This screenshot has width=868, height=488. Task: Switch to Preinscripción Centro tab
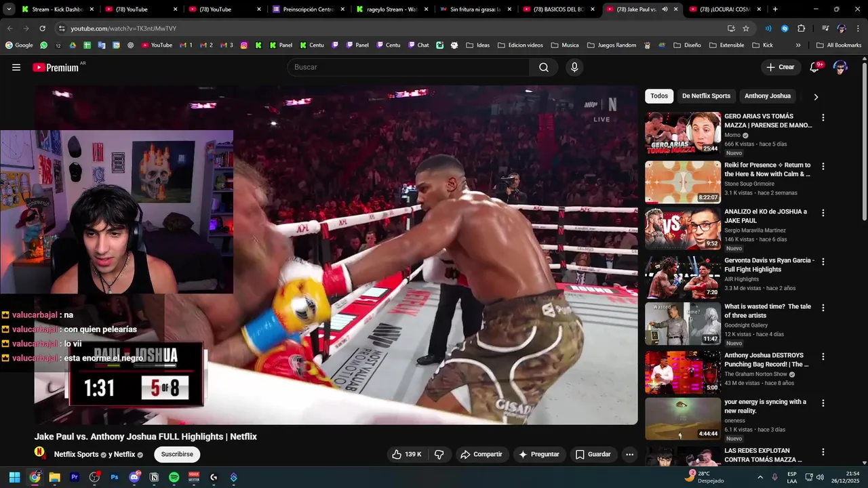[x=309, y=9]
